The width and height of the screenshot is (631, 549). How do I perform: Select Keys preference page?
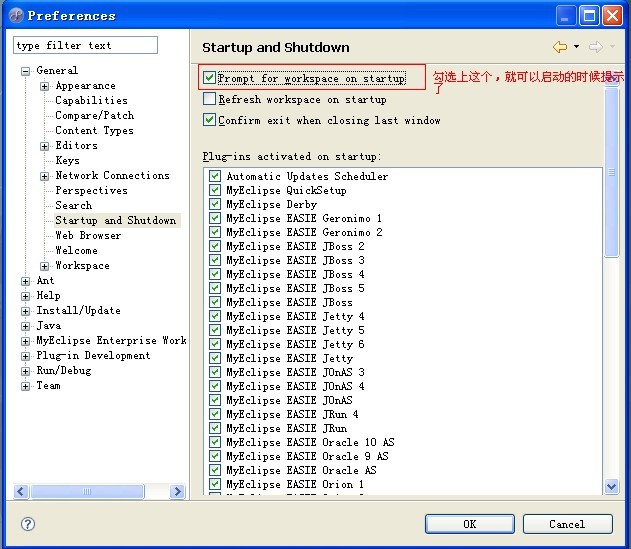[67, 160]
